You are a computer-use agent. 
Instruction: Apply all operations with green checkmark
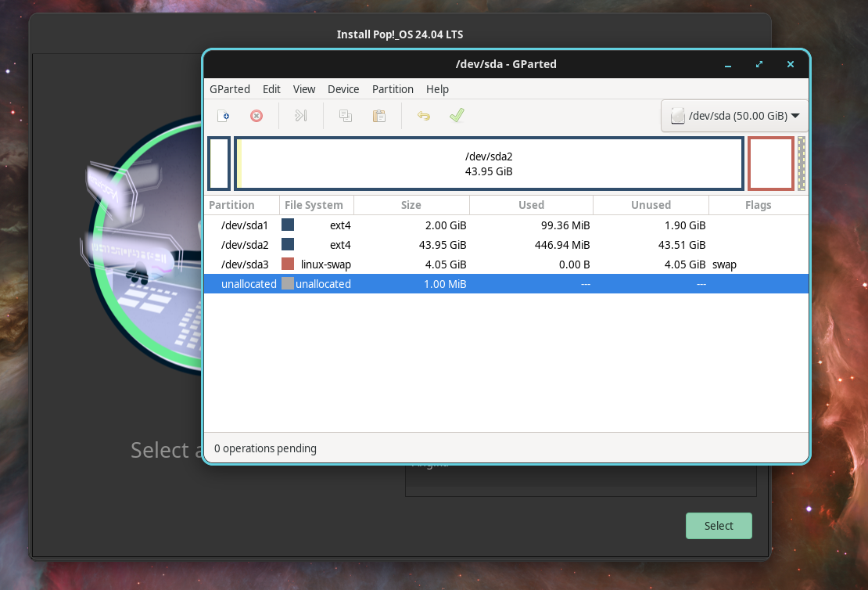[457, 116]
